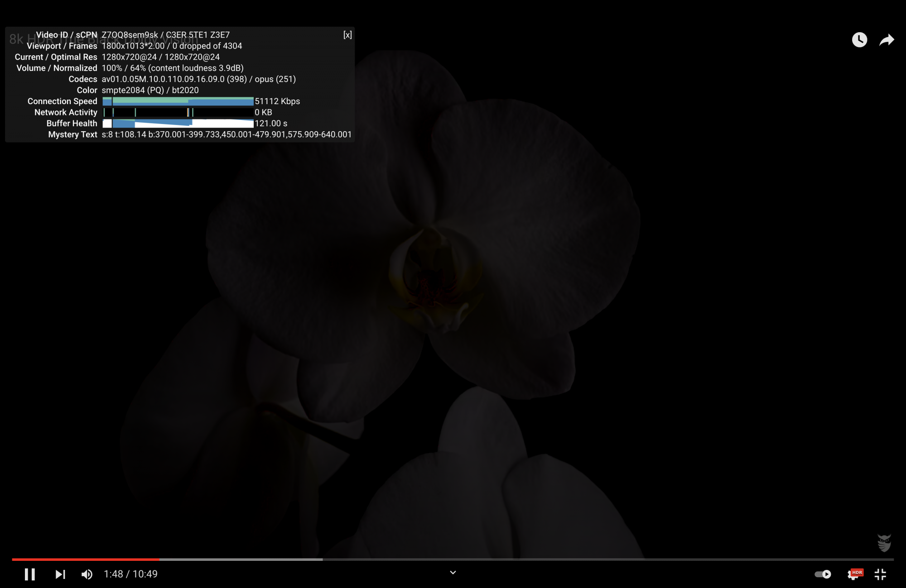Toggle the autoplay switch
Viewport: 906px width, 588px height.
pos(823,574)
